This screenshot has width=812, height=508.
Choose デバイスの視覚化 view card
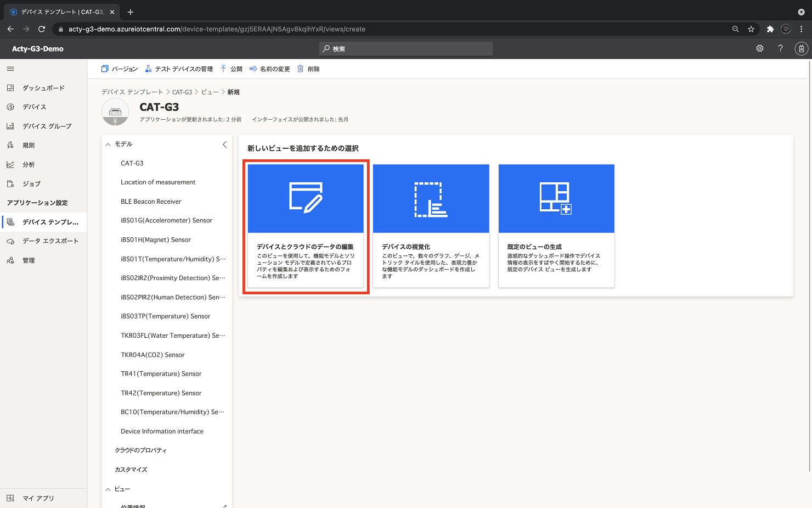pos(431,226)
